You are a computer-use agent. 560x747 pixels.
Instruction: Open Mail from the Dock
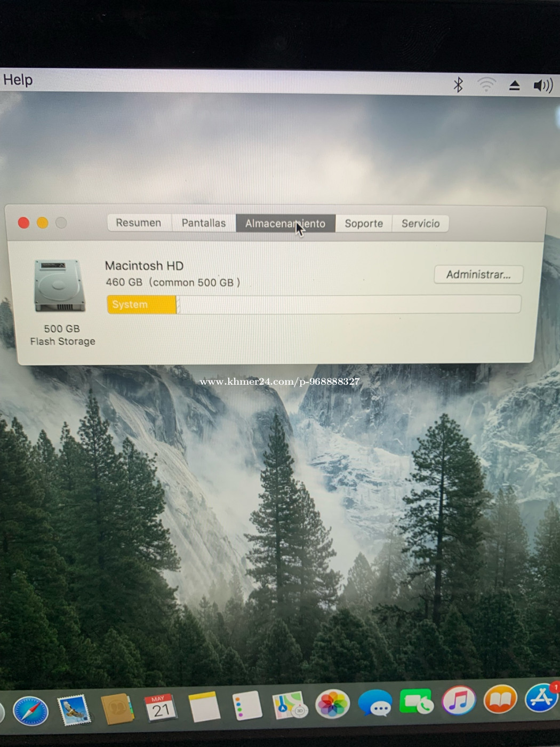pyautogui.click(x=74, y=710)
